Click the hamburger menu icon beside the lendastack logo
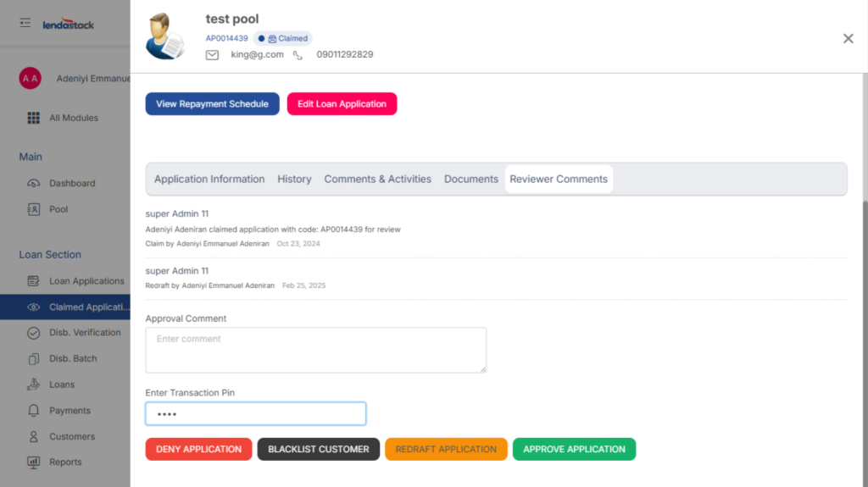Image resolution: width=868 pixels, height=487 pixels. [x=25, y=24]
